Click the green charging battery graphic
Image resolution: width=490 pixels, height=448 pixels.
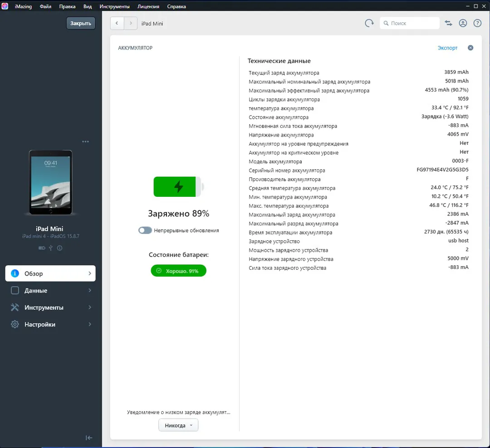(178, 186)
